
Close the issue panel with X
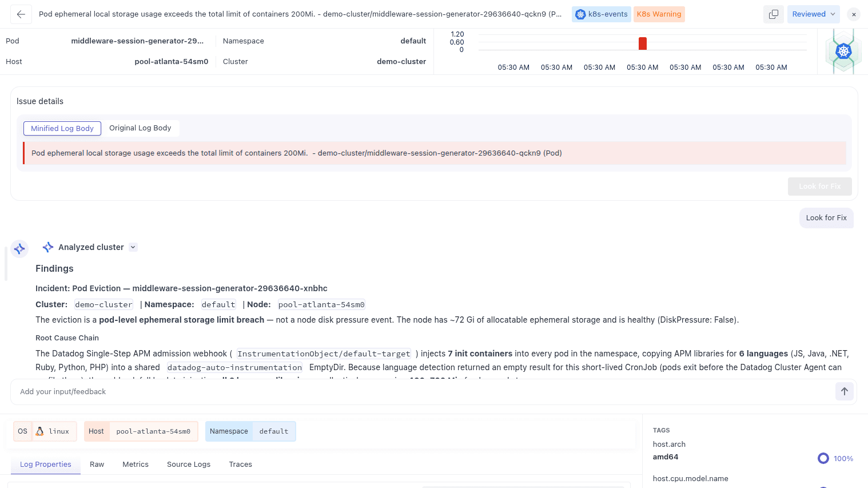point(853,14)
